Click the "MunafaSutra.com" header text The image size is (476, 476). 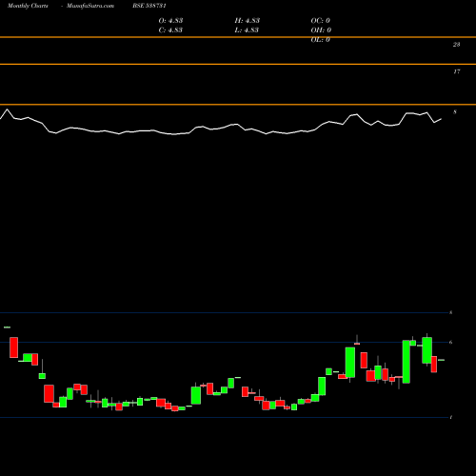90,6
